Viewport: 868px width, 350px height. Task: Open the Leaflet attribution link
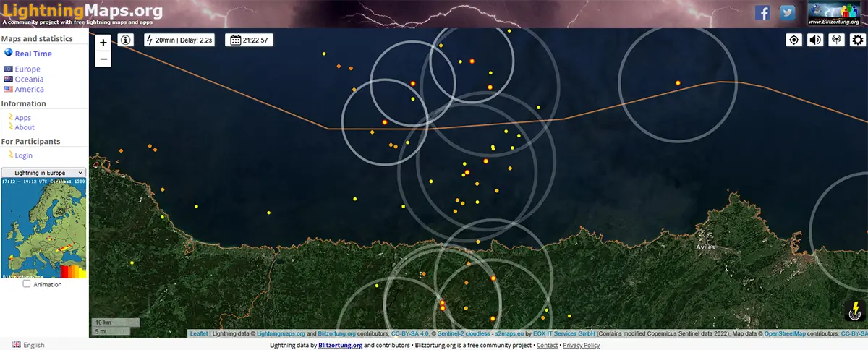tap(199, 334)
